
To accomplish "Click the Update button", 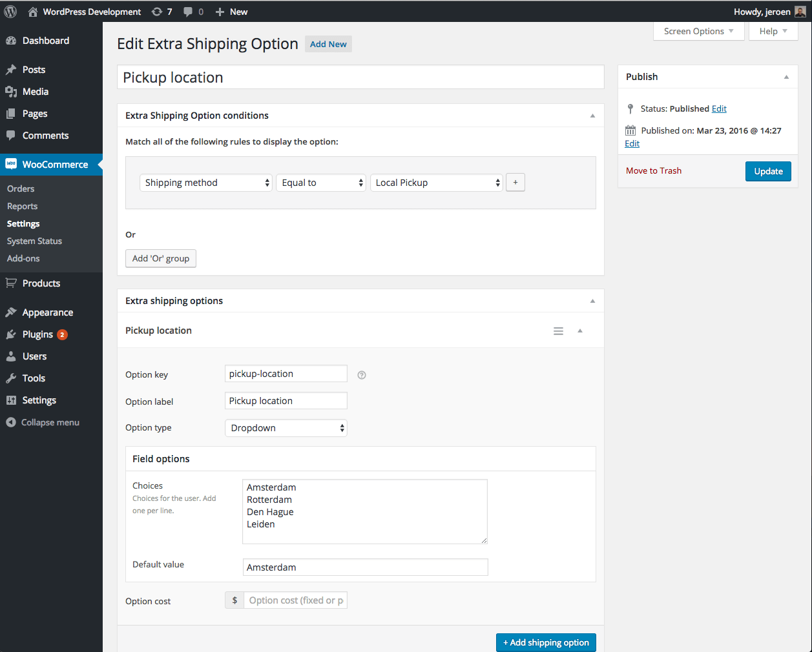I will point(768,171).
